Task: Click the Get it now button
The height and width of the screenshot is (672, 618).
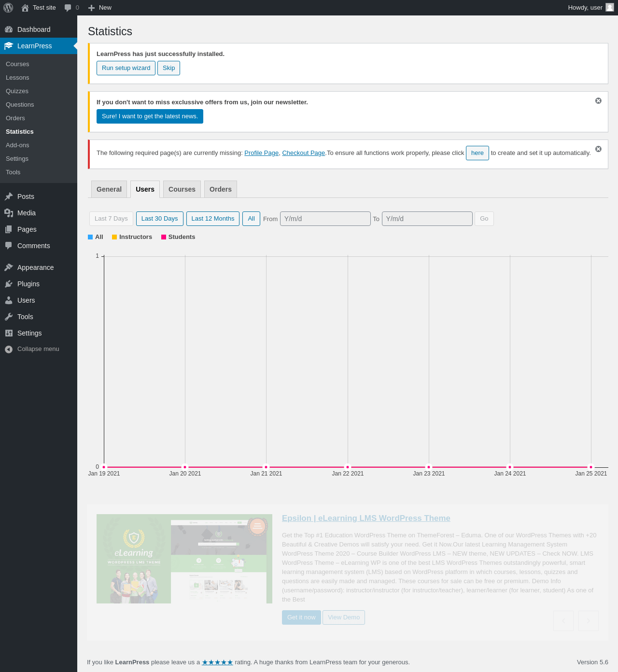Action: point(301,617)
